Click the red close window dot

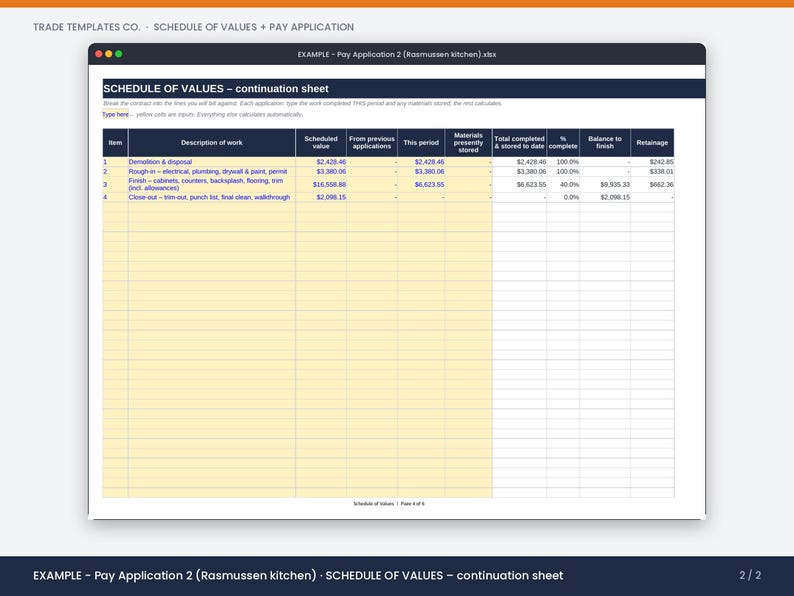pos(99,54)
